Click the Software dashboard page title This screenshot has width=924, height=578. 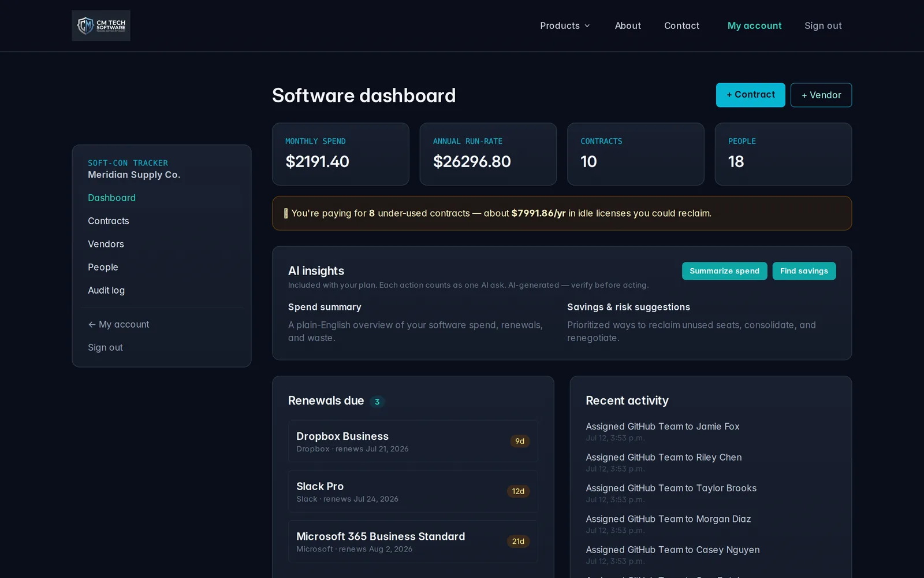pyautogui.click(x=364, y=95)
